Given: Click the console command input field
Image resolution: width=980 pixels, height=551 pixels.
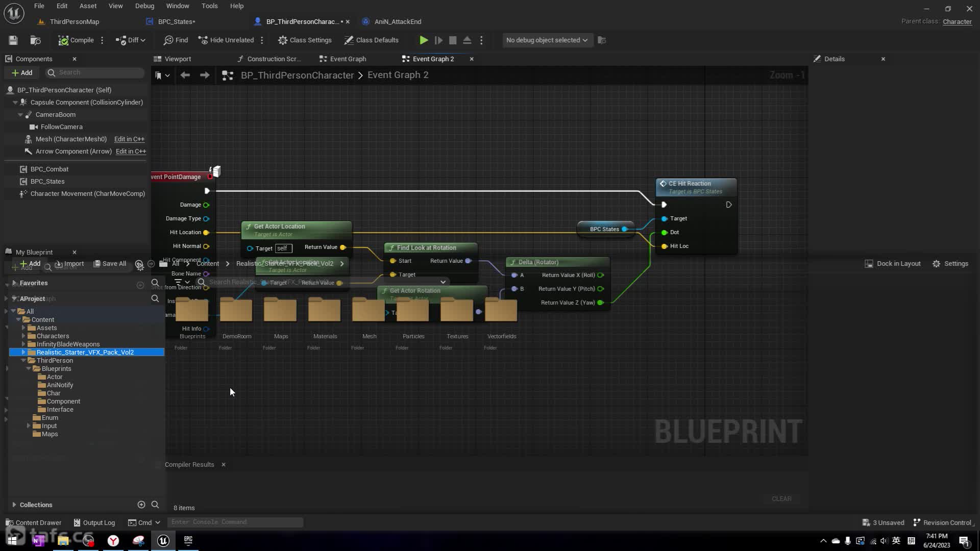Looking at the screenshot, I should 235,522.
